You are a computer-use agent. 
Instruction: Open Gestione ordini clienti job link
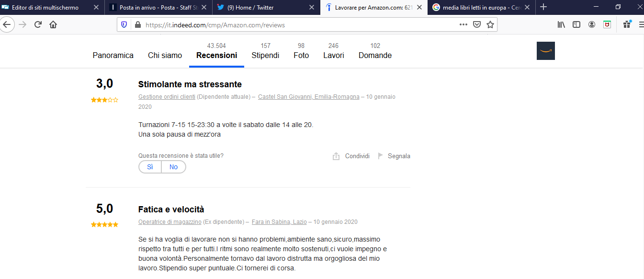[167, 97]
